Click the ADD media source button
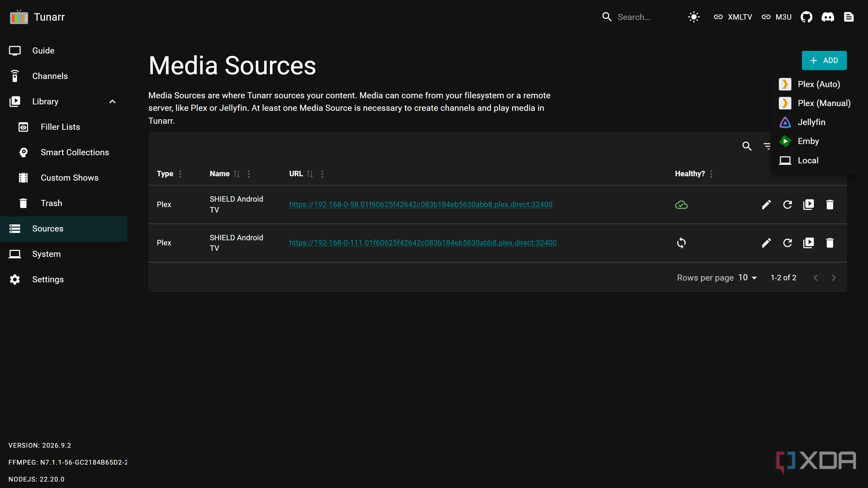Screen dimensions: 868x488 tap(824, 60)
